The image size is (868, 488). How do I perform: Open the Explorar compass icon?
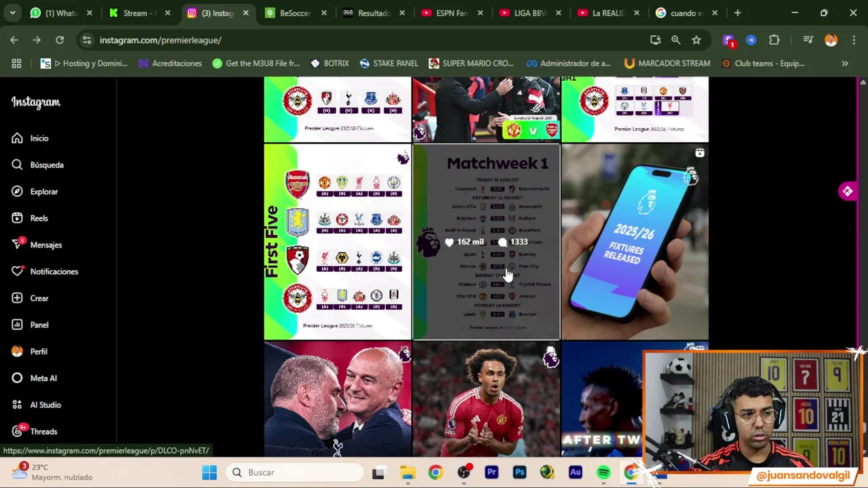pos(17,192)
